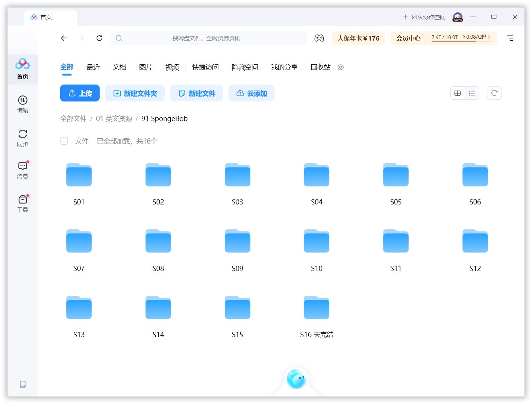Open the 工具 tools icon

[23, 203]
